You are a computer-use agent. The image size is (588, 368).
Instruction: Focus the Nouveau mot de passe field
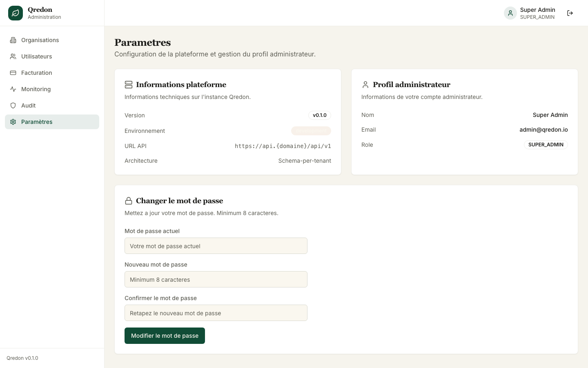point(216,279)
